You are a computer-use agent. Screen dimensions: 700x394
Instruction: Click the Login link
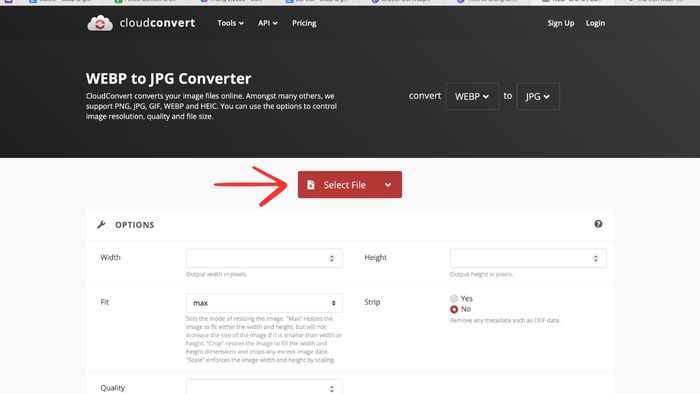pos(595,23)
